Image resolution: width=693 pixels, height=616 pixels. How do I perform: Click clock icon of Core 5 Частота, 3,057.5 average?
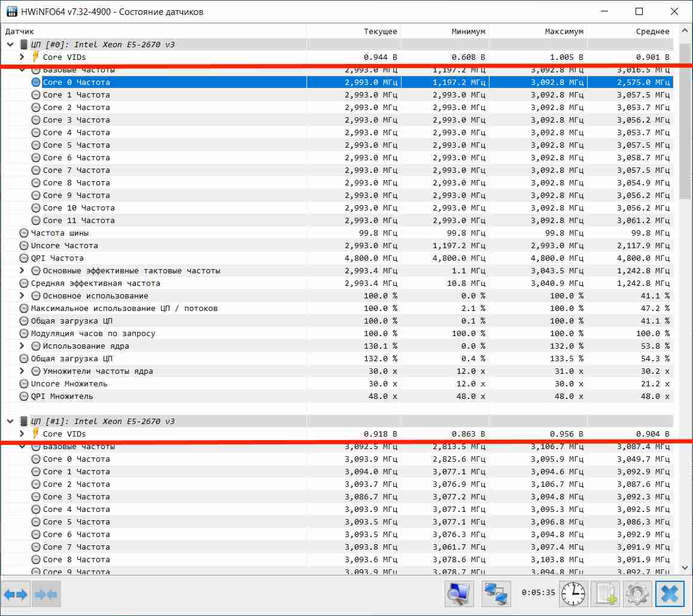point(36,145)
